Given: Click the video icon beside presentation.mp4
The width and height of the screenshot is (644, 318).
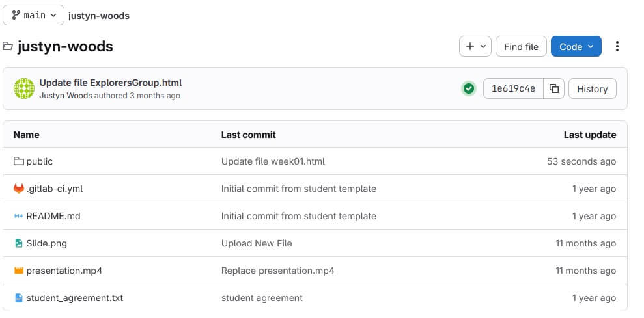Looking at the screenshot, I should [19, 271].
